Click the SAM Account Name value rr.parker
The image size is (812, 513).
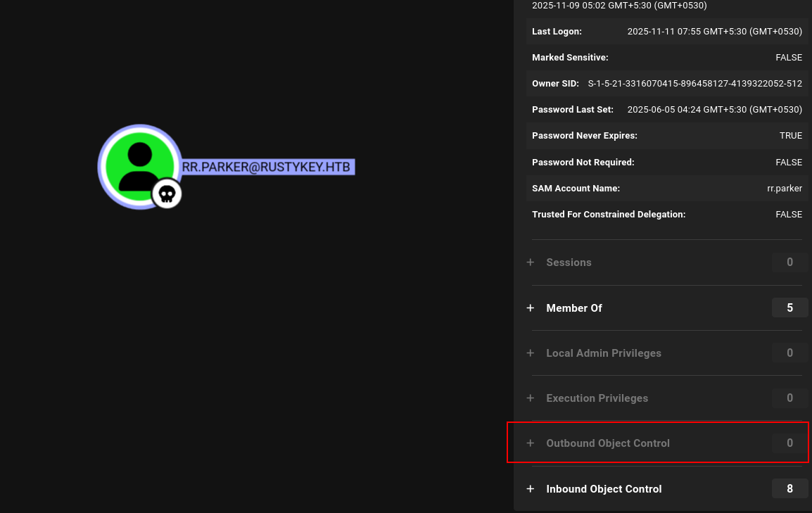point(785,189)
